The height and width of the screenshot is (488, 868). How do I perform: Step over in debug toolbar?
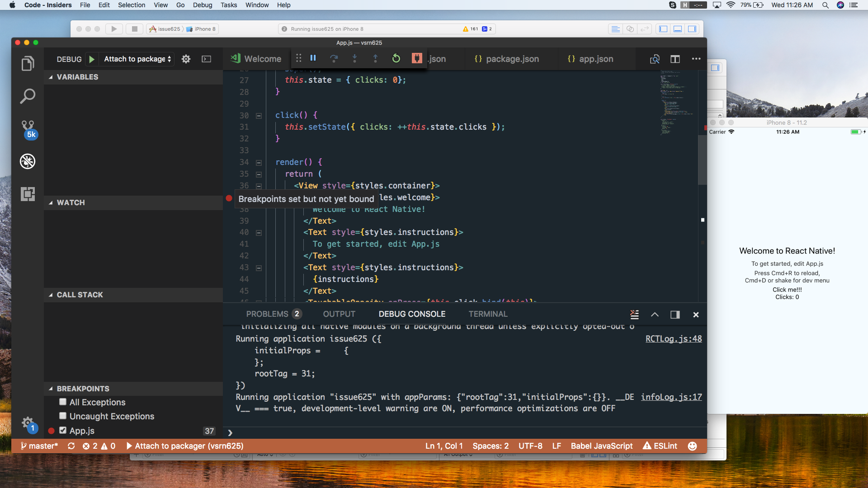(x=334, y=58)
